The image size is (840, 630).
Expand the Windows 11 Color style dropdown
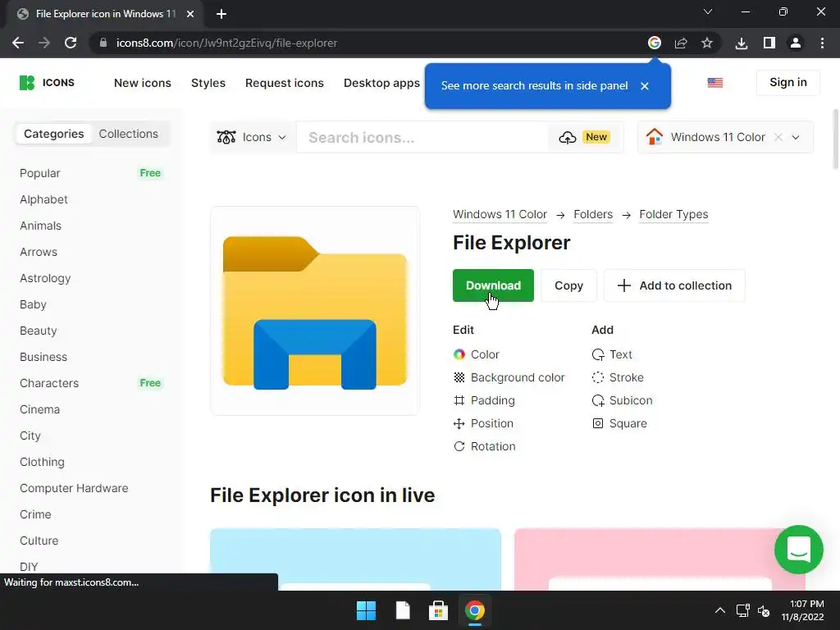pos(796,137)
